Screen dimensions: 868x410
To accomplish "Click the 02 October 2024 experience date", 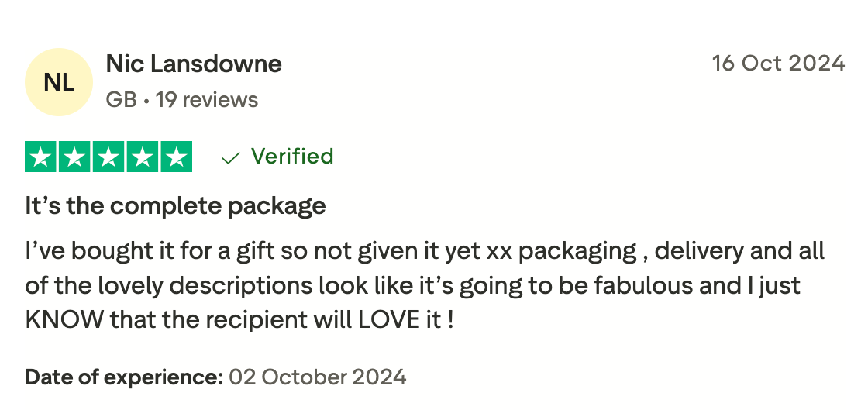I will click(x=318, y=377).
